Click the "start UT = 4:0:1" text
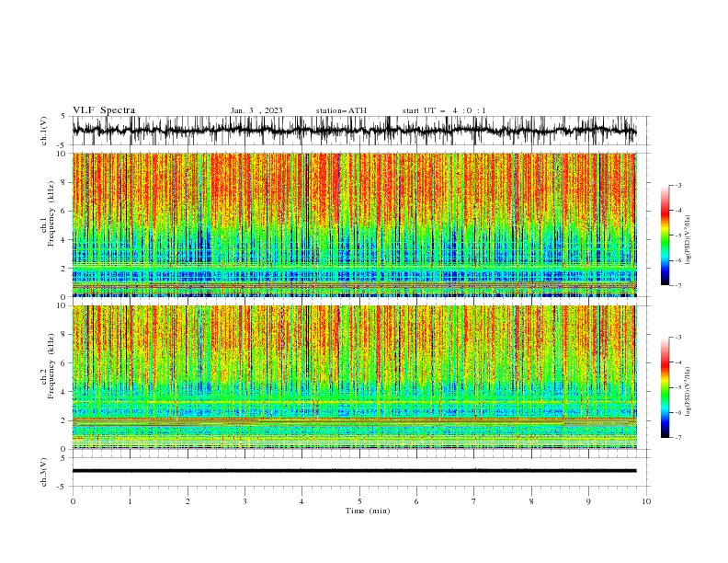 click(444, 110)
